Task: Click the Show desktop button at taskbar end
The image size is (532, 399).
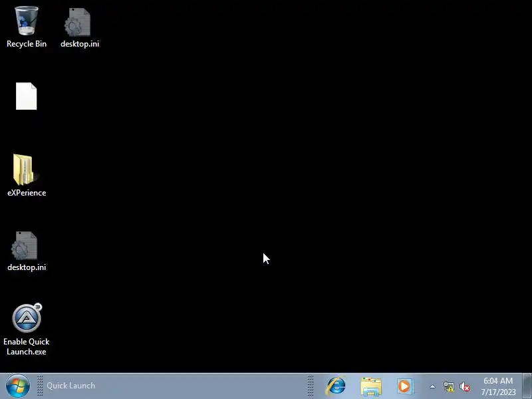Action: coord(527,386)
